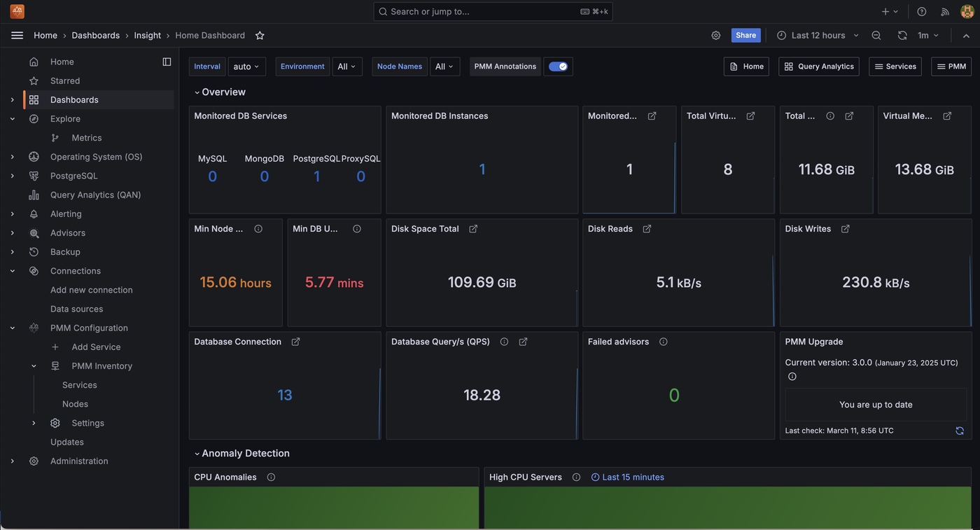Open Disk Reads in explore via external link icon
The height and width of the screenshot is (530, 980).
[x=645, y=228]
